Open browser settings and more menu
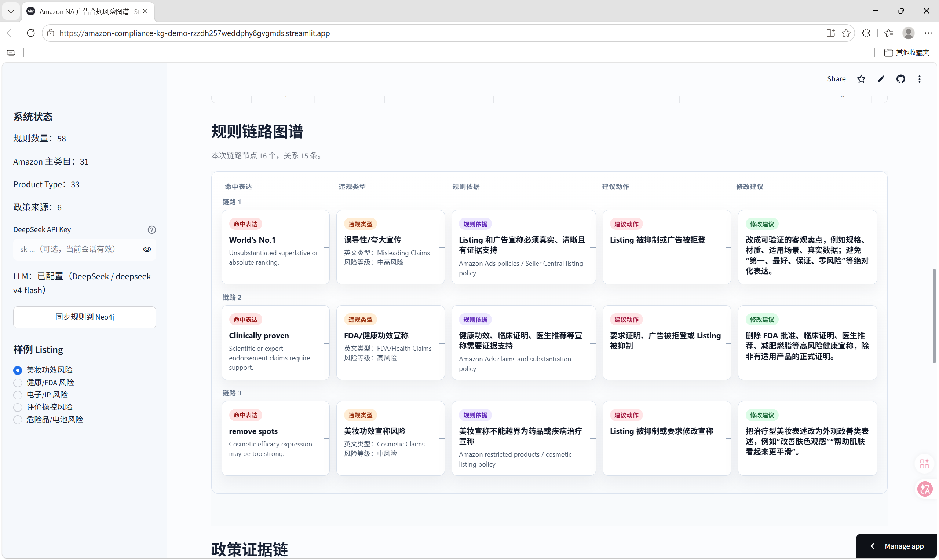939x560 pixels. click(x=928, y=33)
